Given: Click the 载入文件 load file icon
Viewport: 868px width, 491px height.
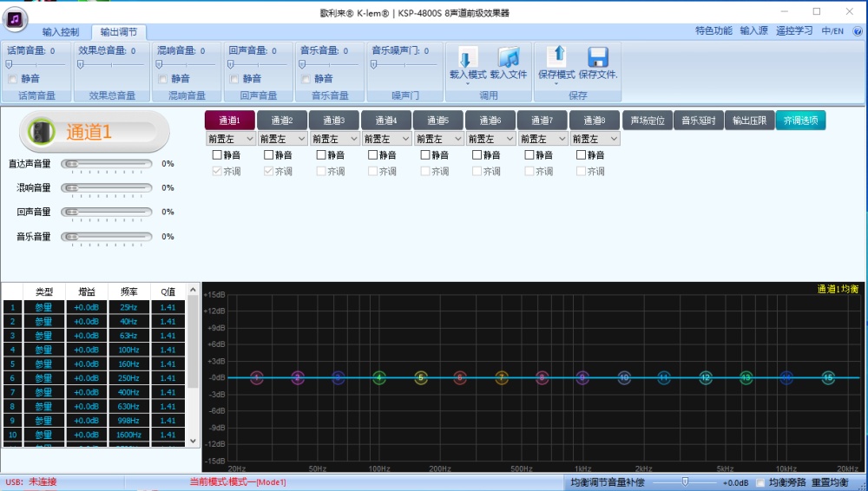Looking at the screenshot, I should [509, 58].
